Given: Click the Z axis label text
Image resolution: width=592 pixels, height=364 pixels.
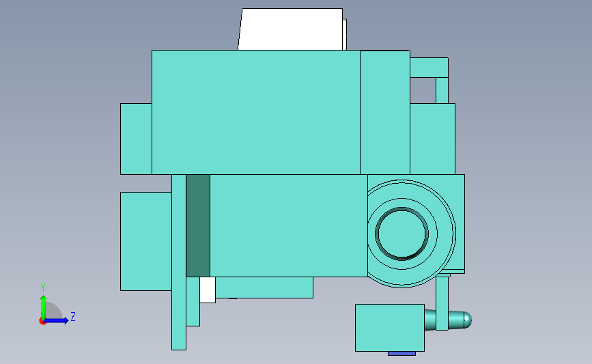Looking at the screenshot, I should coord(73,316).
